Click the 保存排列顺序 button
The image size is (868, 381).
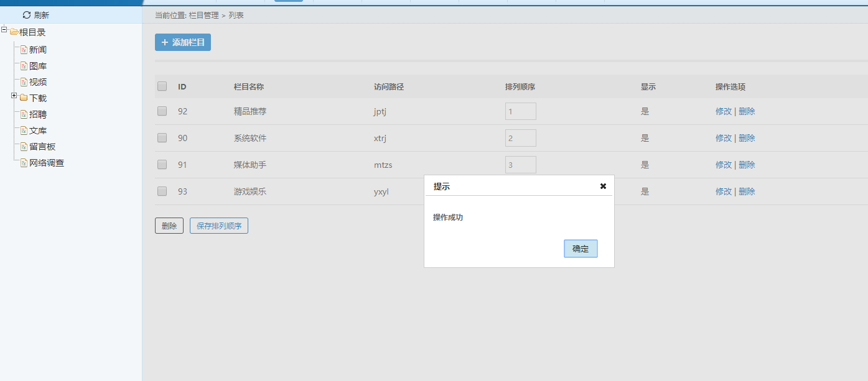219,226
